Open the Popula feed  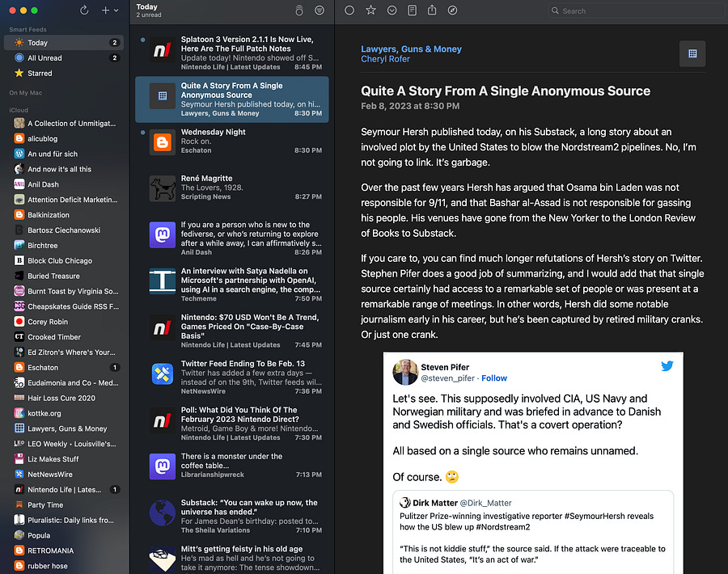pos(64,535)
